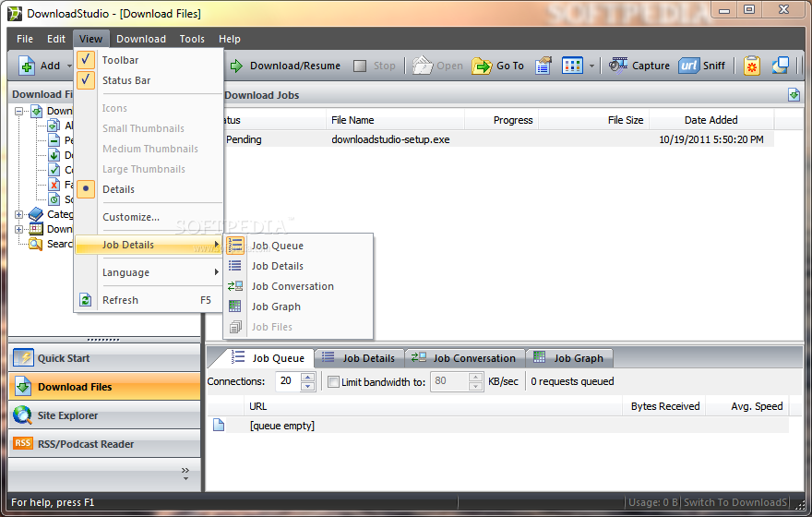This screenshot has width=812, height=517.
Task: Expand the Job Details submenu entry
Action: [x=149, y=245]
